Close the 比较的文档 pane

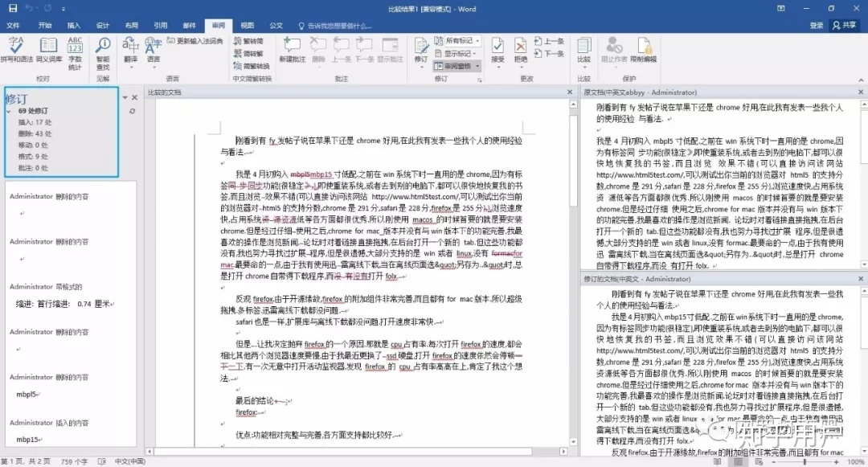(570, 92)
